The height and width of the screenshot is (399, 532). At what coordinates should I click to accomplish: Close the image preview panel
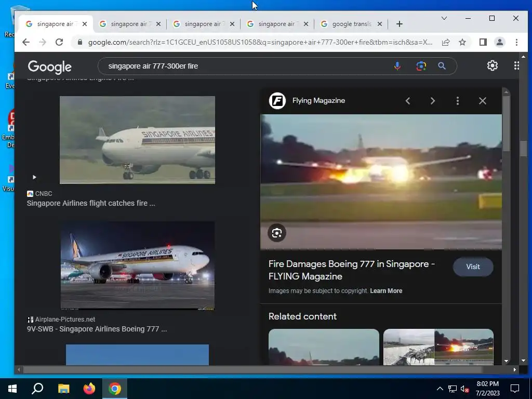click(483, 101)
